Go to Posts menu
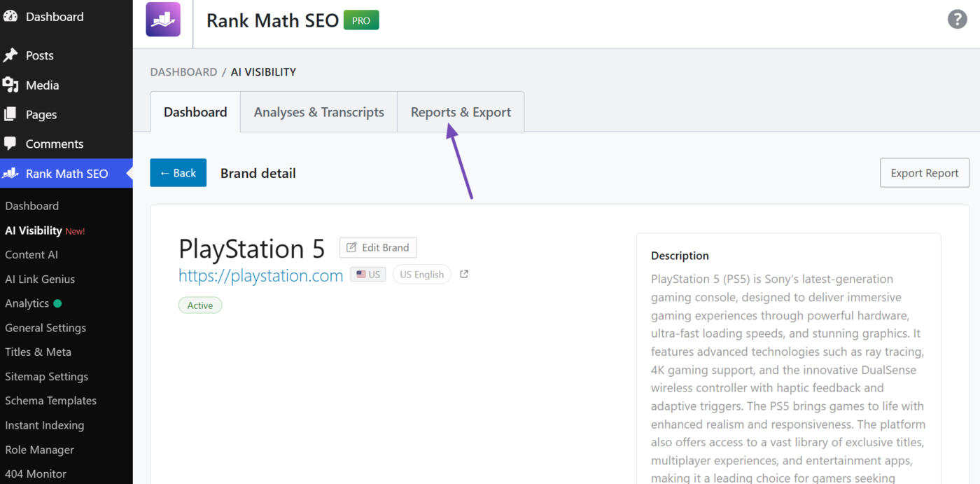The image size is (980, 484). [40, 55]
